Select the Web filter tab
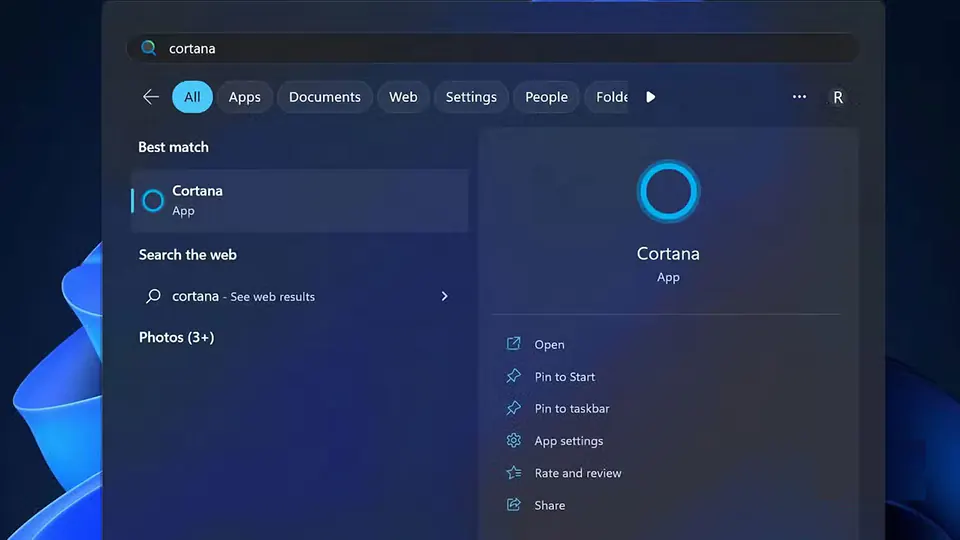This screenshot has height=540, width=960. (403, 97)
